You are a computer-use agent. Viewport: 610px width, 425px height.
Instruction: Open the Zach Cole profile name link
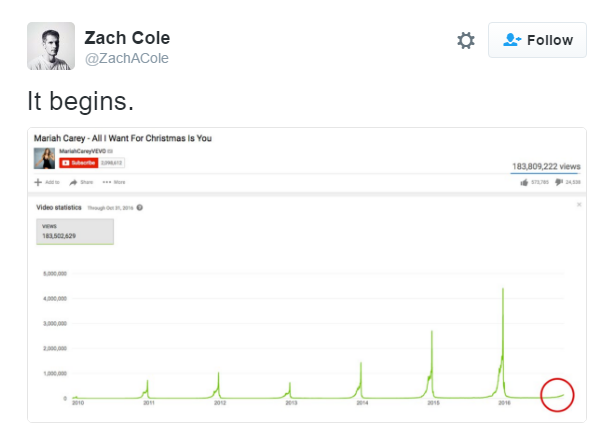pos(127,38)
